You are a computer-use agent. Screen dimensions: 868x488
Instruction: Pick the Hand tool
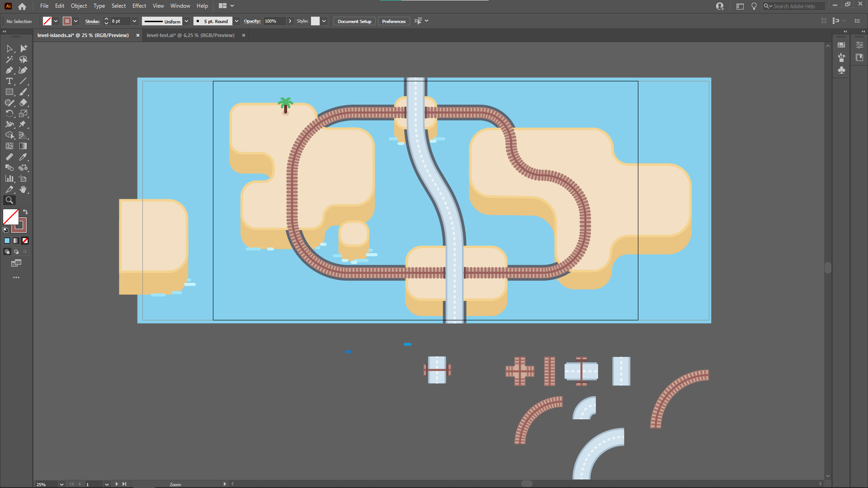coord(23,189)
